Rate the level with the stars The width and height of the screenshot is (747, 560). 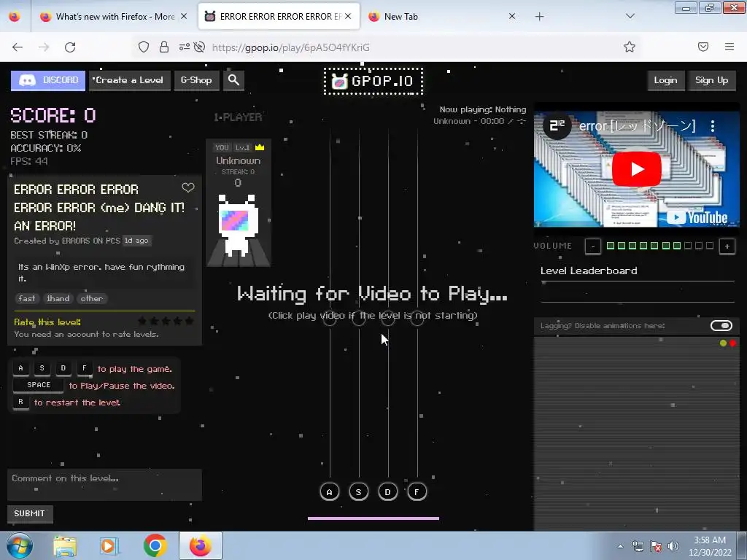pos(166,321)
